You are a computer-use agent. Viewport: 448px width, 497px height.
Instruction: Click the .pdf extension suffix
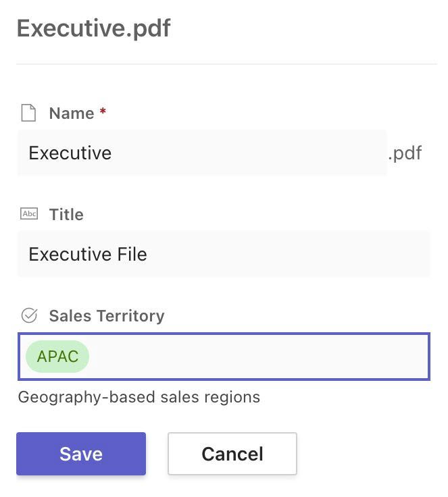405,153
